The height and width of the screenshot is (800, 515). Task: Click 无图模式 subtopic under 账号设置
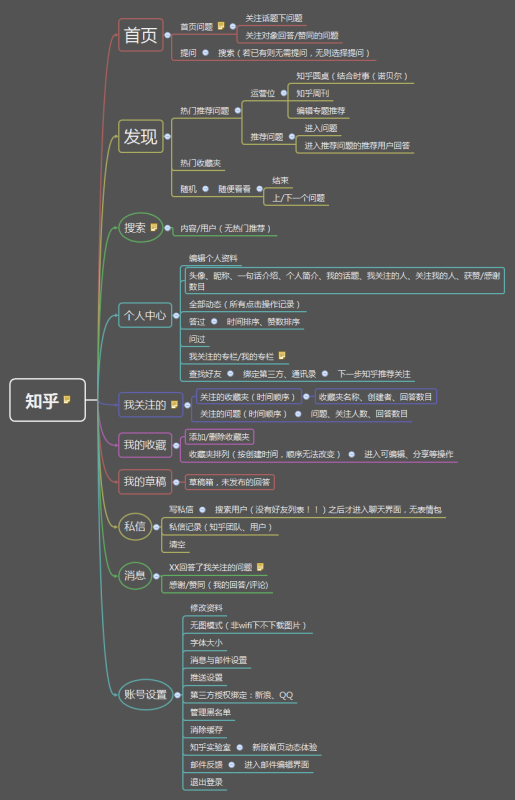[x=248, y=625]
